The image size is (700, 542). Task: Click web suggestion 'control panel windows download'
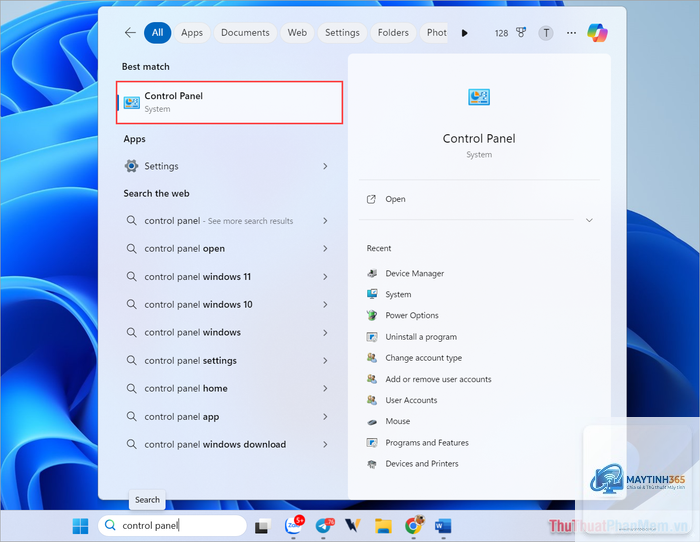point(215,444)
